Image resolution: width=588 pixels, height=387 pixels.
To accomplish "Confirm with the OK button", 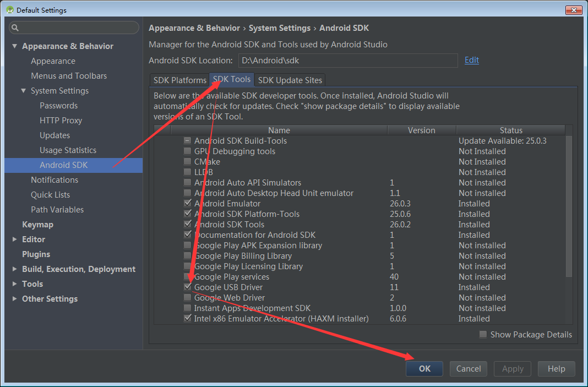I will tap(424, 369).
